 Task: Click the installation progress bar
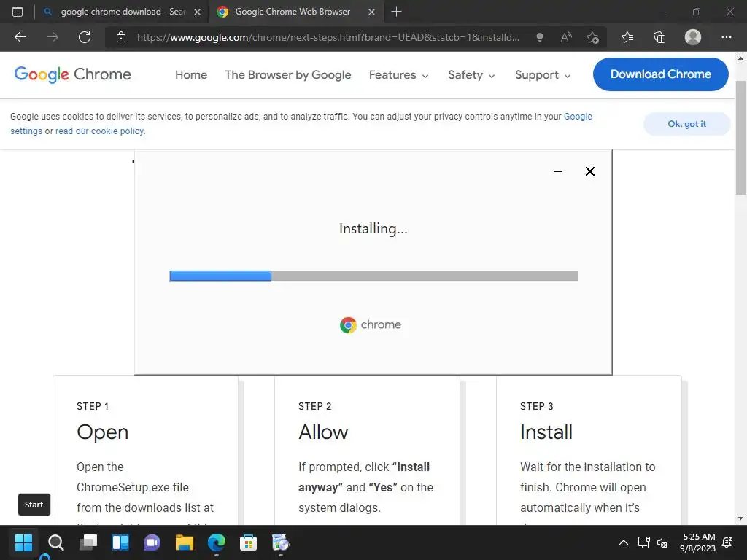(x=373, y=276)
